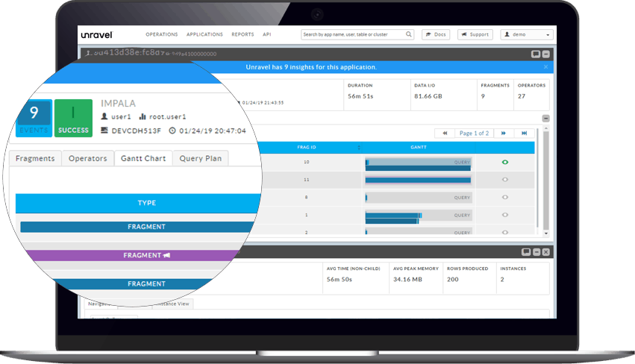Click the Unravel logo

tap(96, 35)
